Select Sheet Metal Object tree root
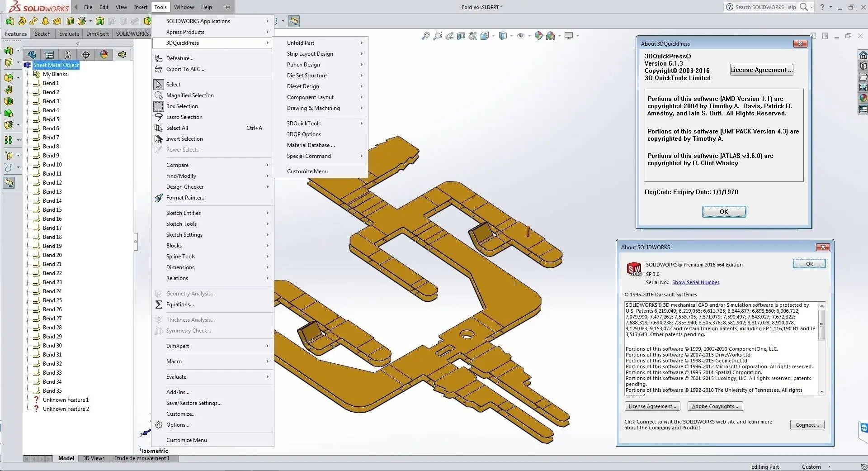Image resolution: width=868 pixels, height=471 pixels. (x=56, y=65)
